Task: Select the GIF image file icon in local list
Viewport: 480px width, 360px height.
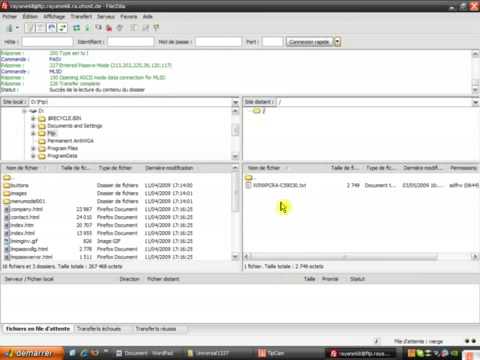Action: pyautogui.click(x=7, y=241)
